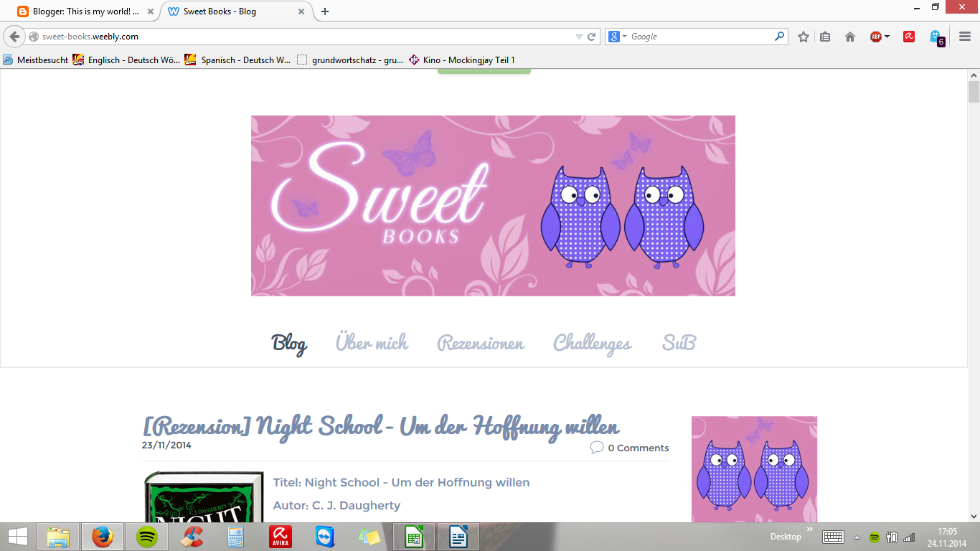Image resolution: width=980 pixels, height=551 pixels.
Task: Click the sidebar owls image
Action: (754, 469)
